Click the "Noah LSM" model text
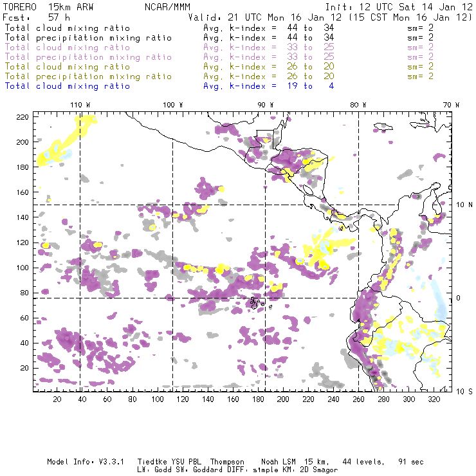 (279, 462)
